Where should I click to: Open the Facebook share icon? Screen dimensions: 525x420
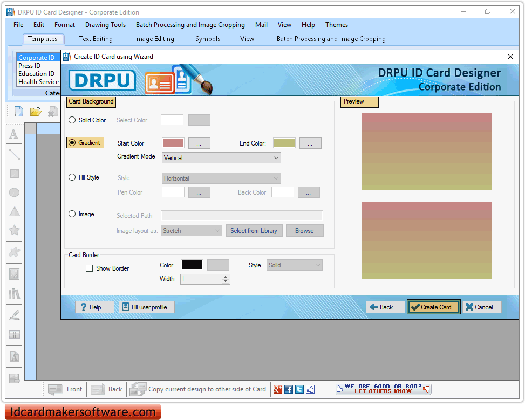(x=288, y=389)
